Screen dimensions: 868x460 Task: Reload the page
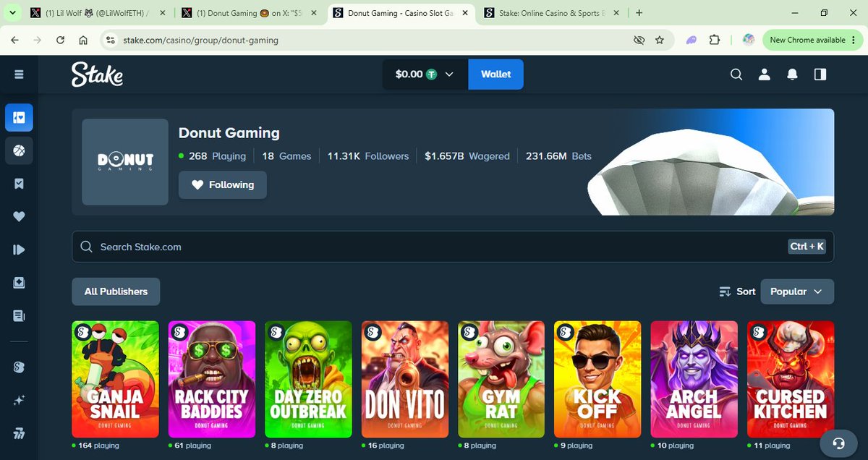61,40
